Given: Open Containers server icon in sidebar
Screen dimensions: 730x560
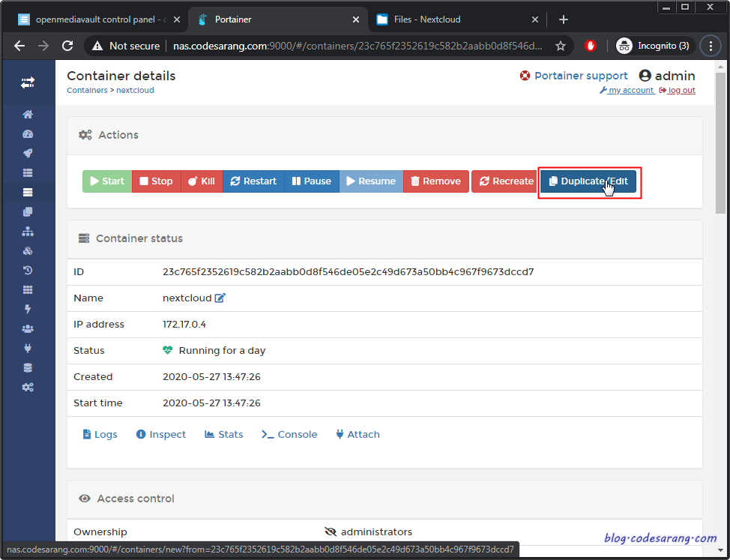Looking at the screenshot, I should tap(28, 192).
